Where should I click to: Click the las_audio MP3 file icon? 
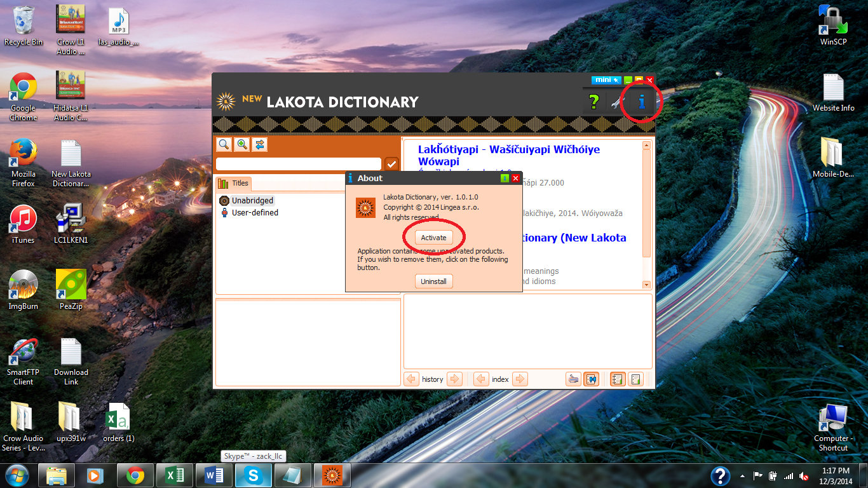(118, 27)
